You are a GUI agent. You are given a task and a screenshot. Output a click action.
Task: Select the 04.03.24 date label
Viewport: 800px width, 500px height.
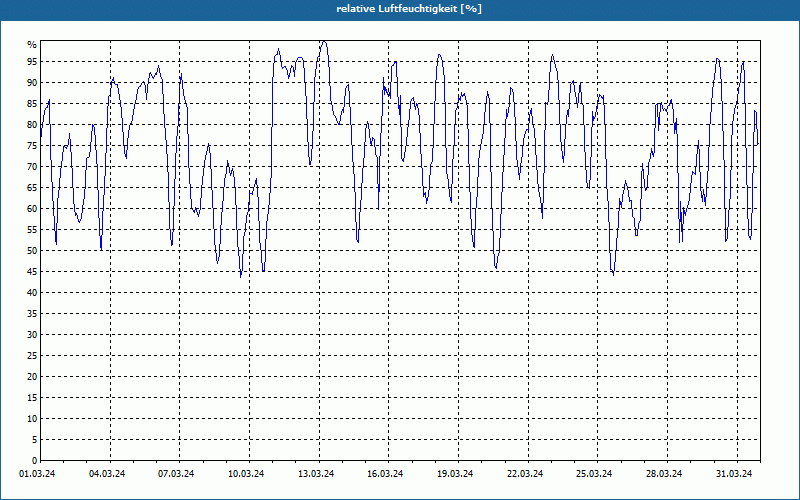coord(107,474)
